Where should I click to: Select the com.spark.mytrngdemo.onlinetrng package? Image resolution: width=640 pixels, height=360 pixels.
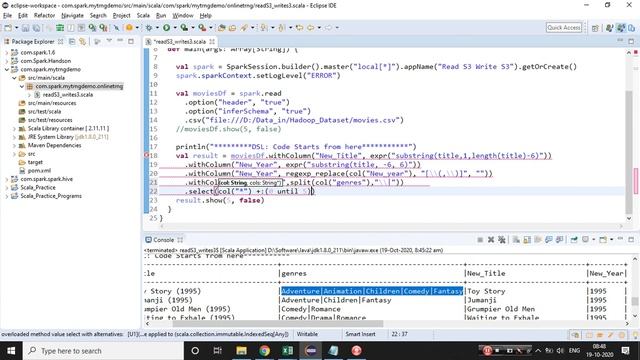[x=79, y=86]
